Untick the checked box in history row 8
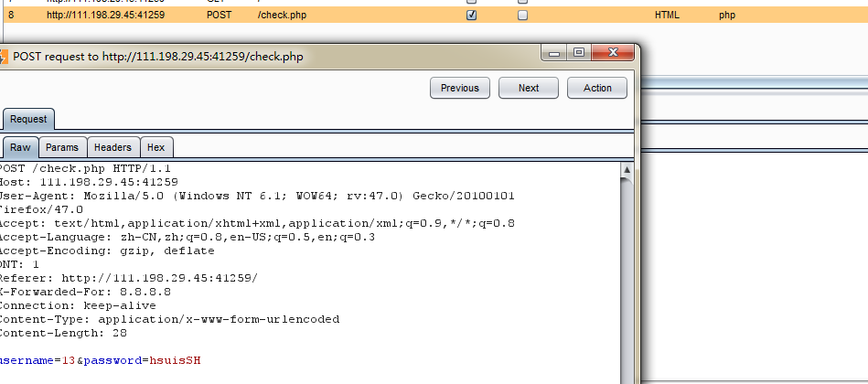868x384 pixels. click(x=471, y=16)
